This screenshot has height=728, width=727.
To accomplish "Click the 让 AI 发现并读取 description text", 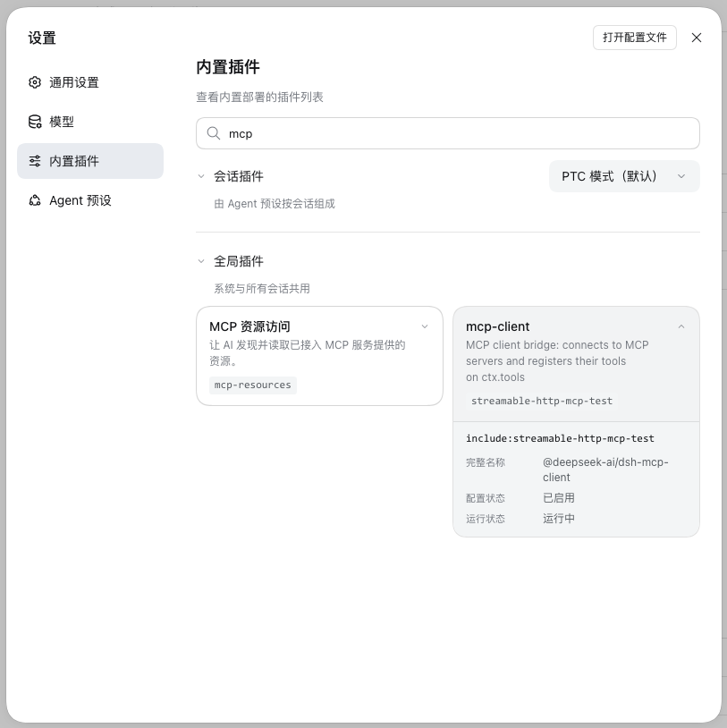I will tap(308, 353).
